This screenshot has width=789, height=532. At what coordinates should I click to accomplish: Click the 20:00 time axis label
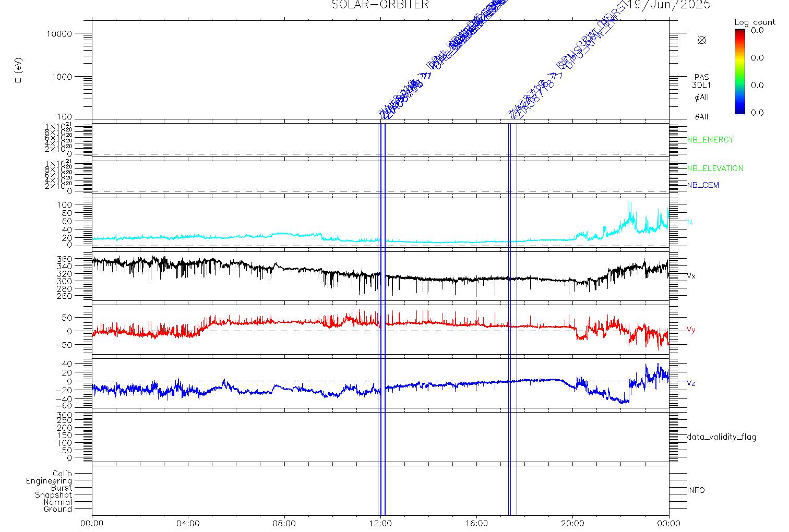(572, 523)
